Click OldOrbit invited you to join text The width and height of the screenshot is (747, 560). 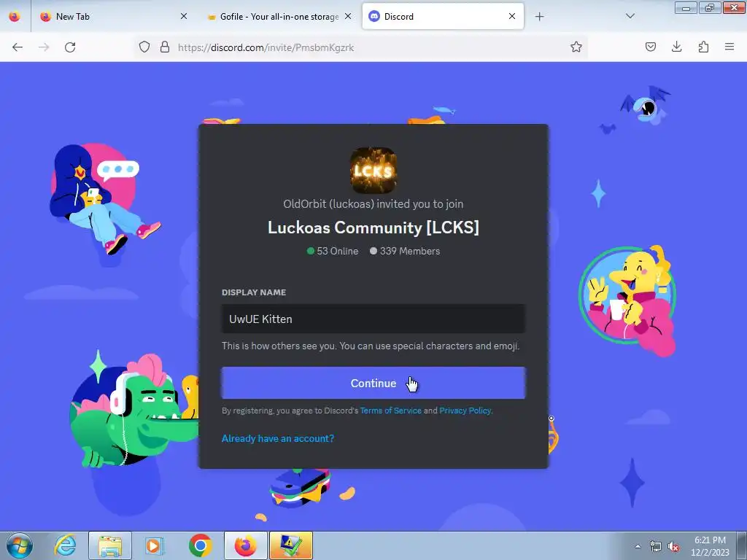pyautogui.click(x=373, y=204)
